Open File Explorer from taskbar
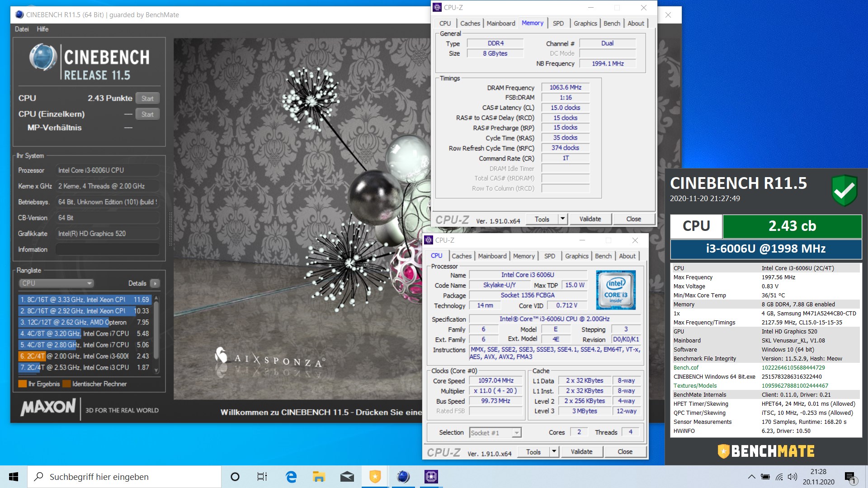 pos(319,477)
